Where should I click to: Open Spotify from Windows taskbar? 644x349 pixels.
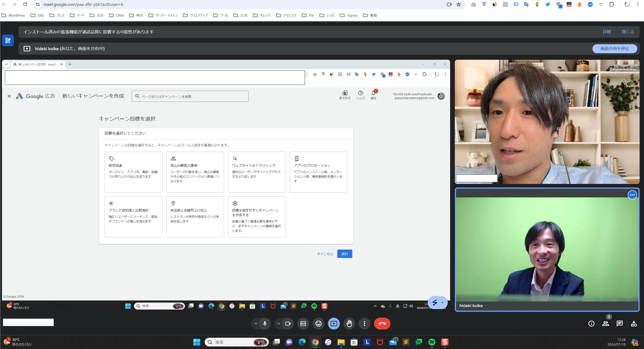pyautogui.click(x=432, y=342)
